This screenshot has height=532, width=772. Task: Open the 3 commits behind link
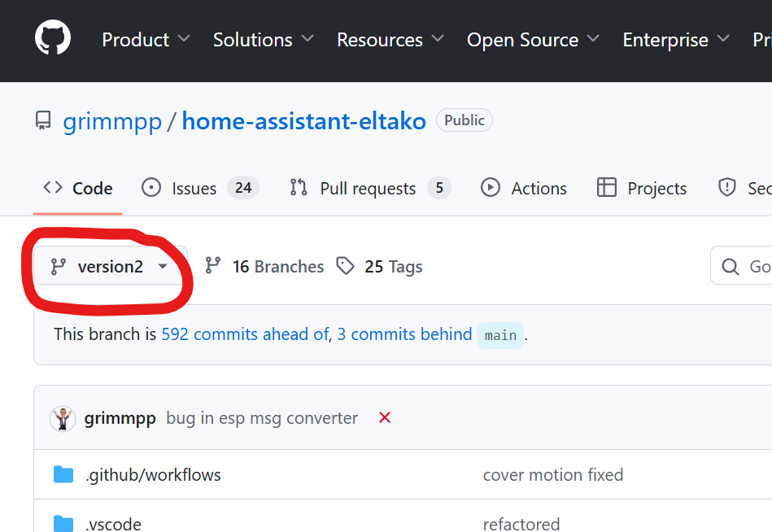[404, 334]
